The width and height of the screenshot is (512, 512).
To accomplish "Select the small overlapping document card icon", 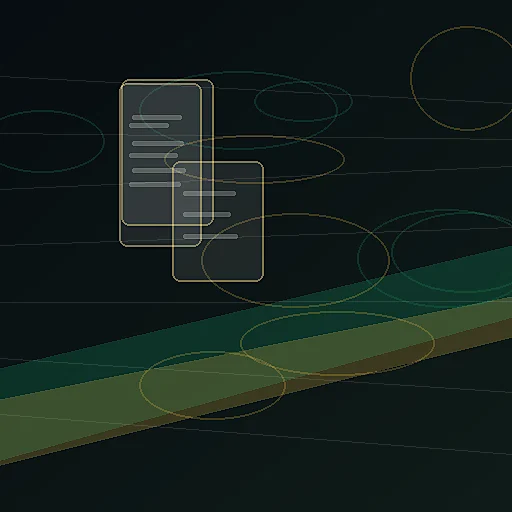I will (x=218, y=222).
